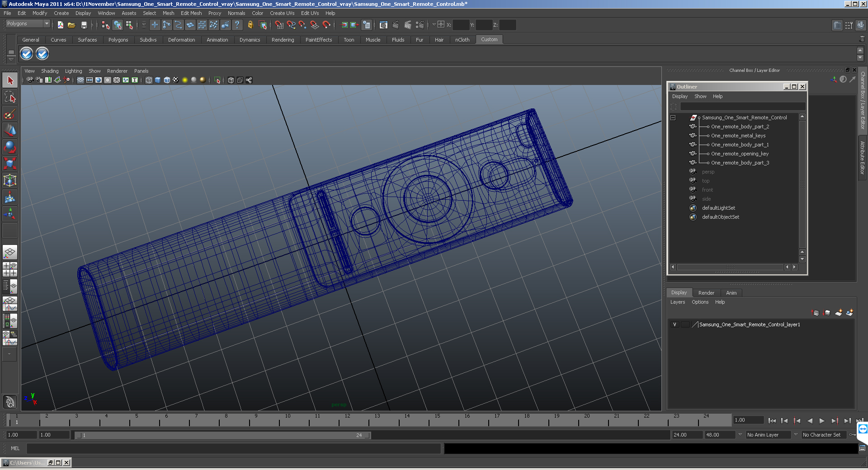868x470 pixels.
Task: Save the scene with the floppy disk icon
Action: pos(84,25)
